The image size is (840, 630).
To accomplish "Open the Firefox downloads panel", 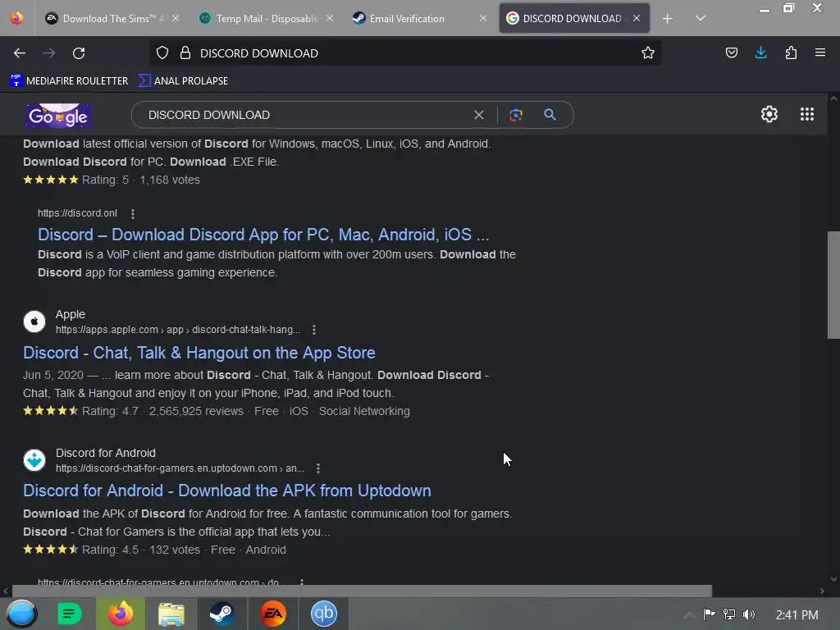I will [760, 52].
